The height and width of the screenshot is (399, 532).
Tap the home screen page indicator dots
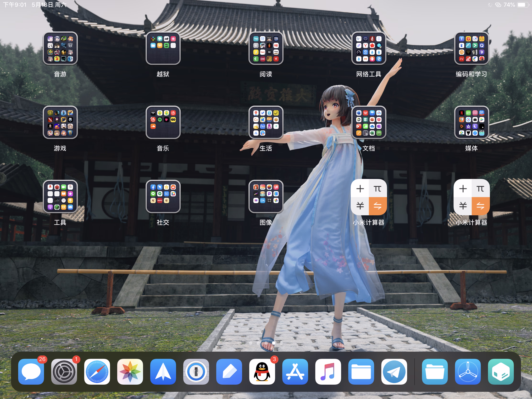tap(266, 343)
